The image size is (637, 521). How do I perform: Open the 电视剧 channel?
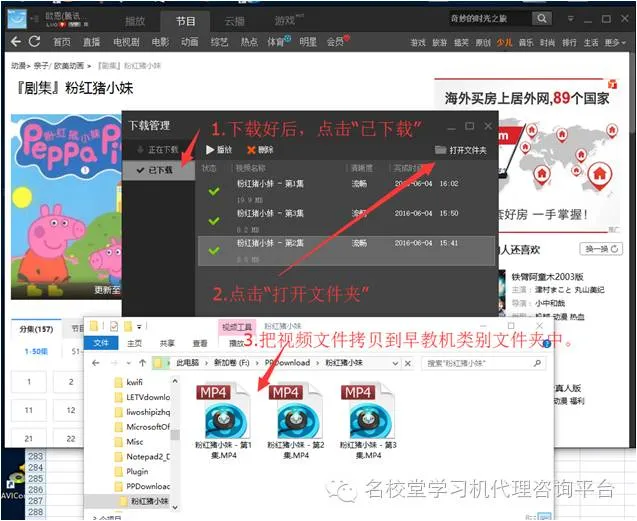pyautogui.click(x=126, y=42)
